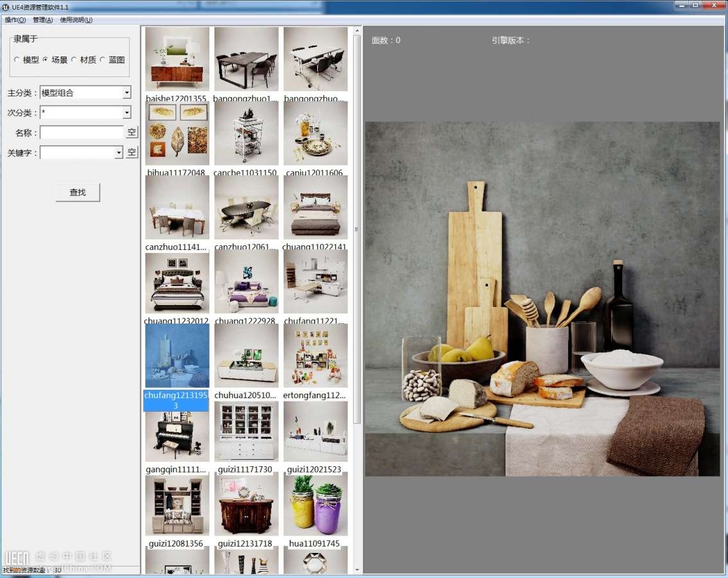Expand the 关键字 dropdown
The width and height of the screenshot is (728, 578).
[x=118, y=152]
